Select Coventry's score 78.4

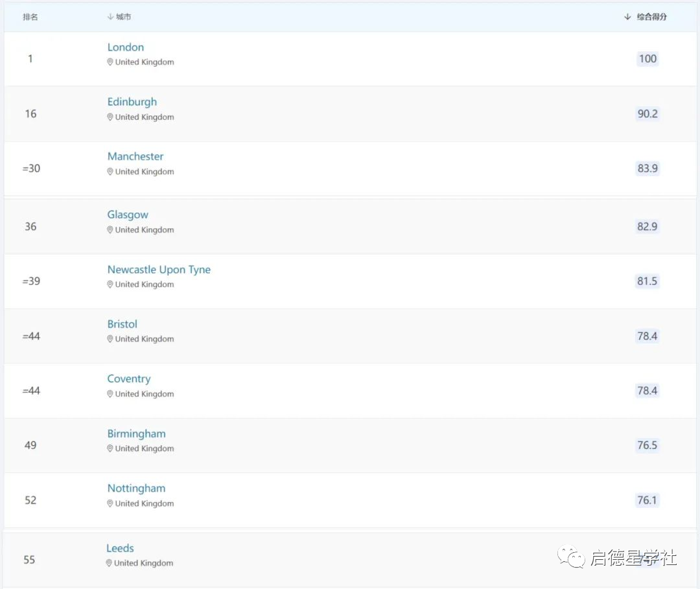point(647,391)
